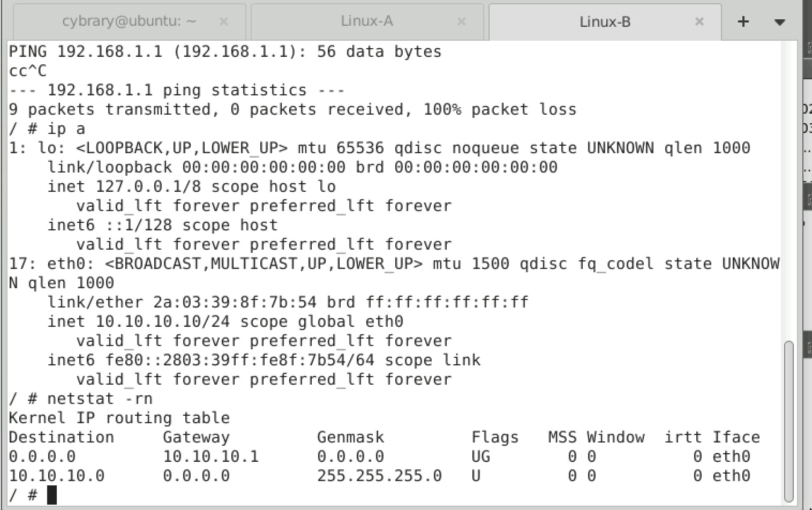Click the scrollbar track above the thumb
Viewport: 812px width, 510px height.
tap(788, 187)
